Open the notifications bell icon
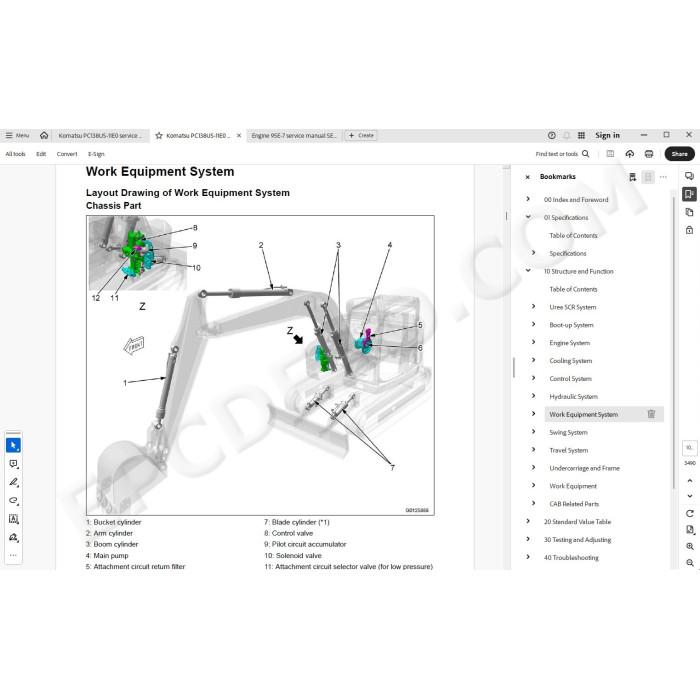700x700 pixels. point(567,135)
